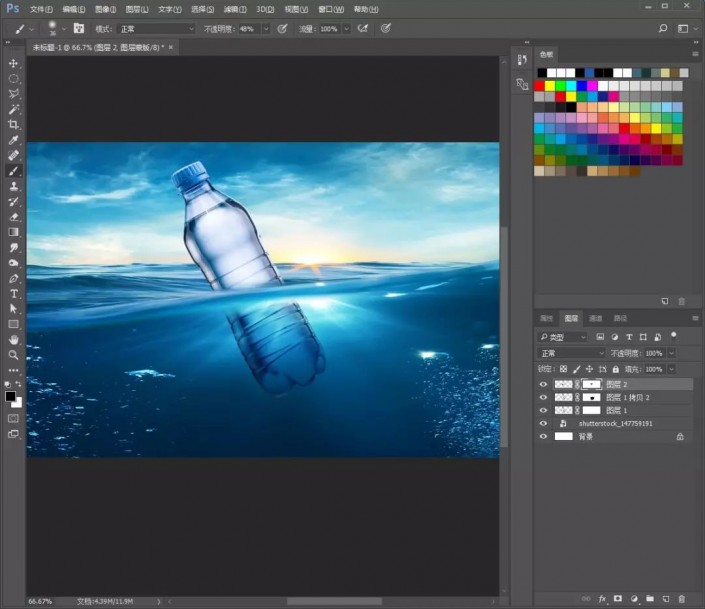Screen dimensions: 705x609
Task: Select the Clone Stamp tool
Action: point(13,186)
